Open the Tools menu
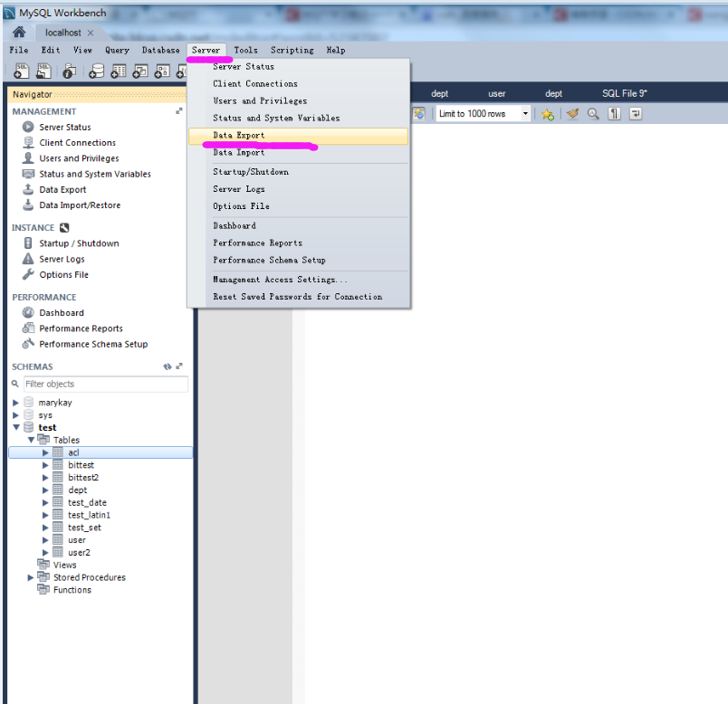The width and height of the screenshot is (728, 704). 245,50
